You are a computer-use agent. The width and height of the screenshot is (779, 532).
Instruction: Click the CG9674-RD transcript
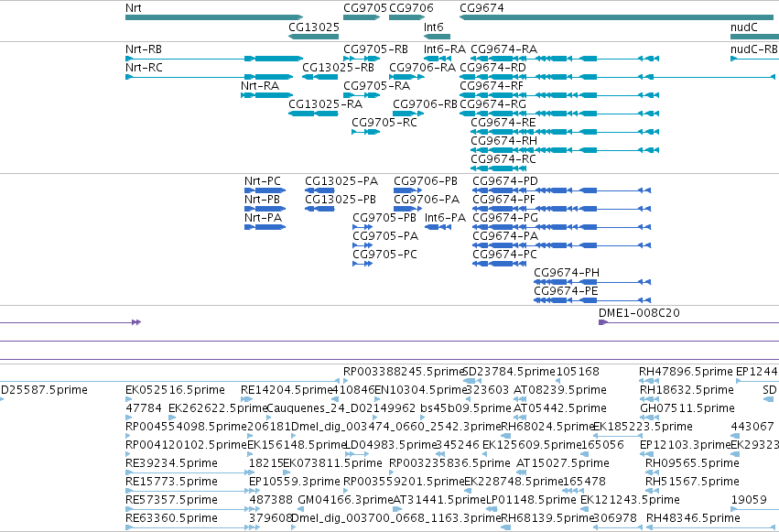[617, 77]
